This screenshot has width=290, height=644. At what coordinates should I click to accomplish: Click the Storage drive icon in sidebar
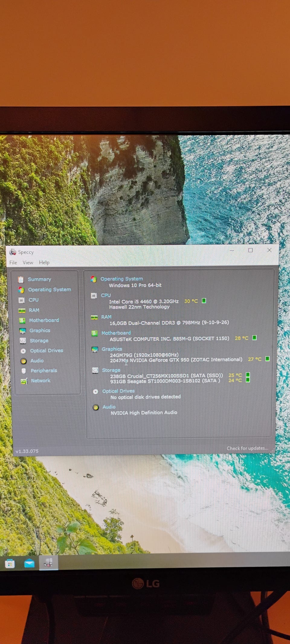click(x=23, y=341)
